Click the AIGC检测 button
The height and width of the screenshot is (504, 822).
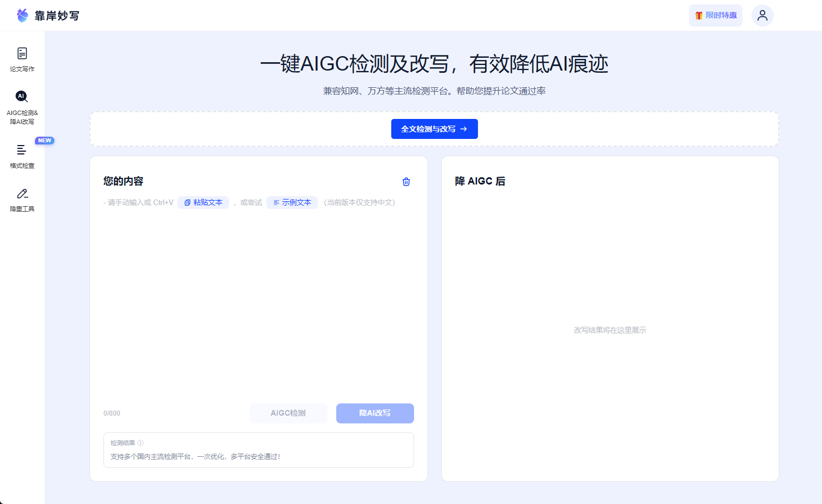point(288,413)
